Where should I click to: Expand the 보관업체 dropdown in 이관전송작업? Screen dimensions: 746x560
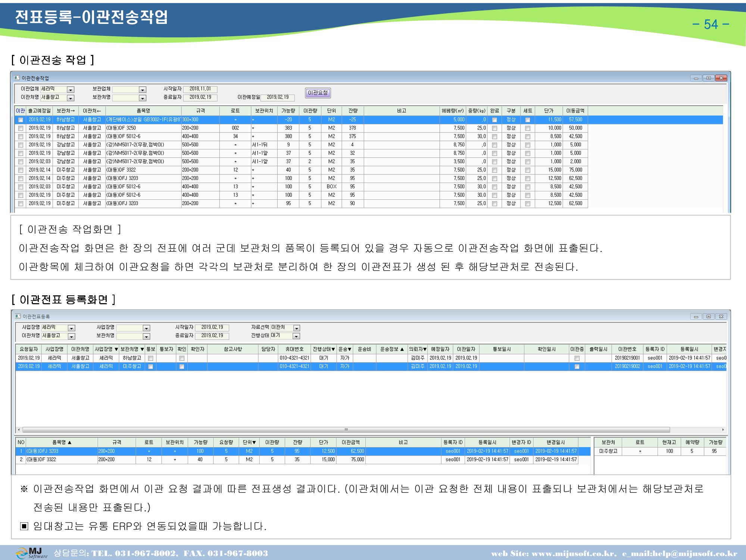tap(142, 90)
